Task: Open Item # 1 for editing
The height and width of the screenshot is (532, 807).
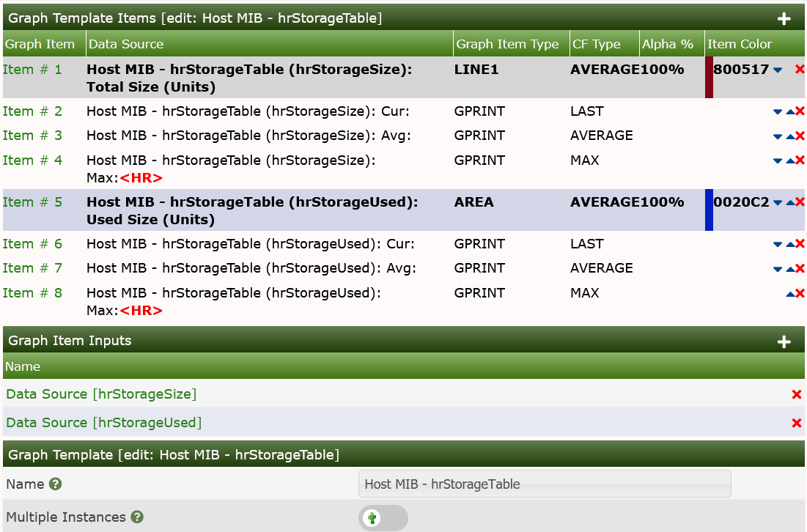Action: (x=32, y=70)
